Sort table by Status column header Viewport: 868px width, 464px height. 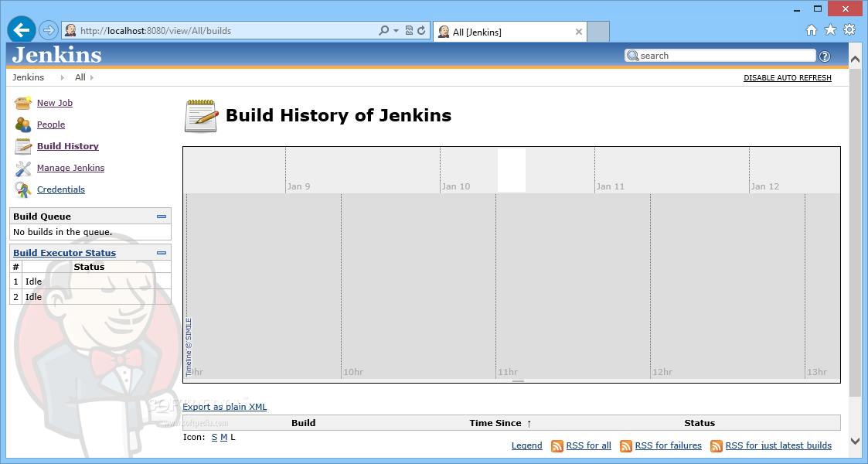click(700, 423)
